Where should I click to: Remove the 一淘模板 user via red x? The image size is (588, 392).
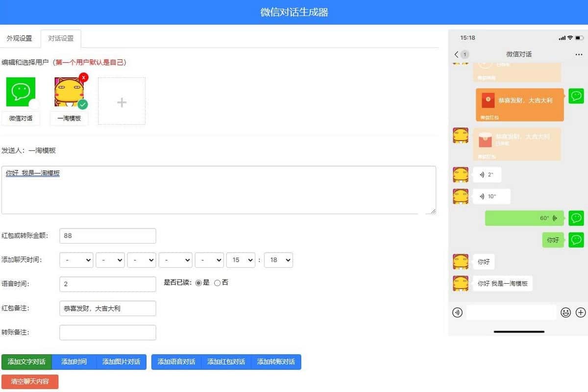[84, 77]
